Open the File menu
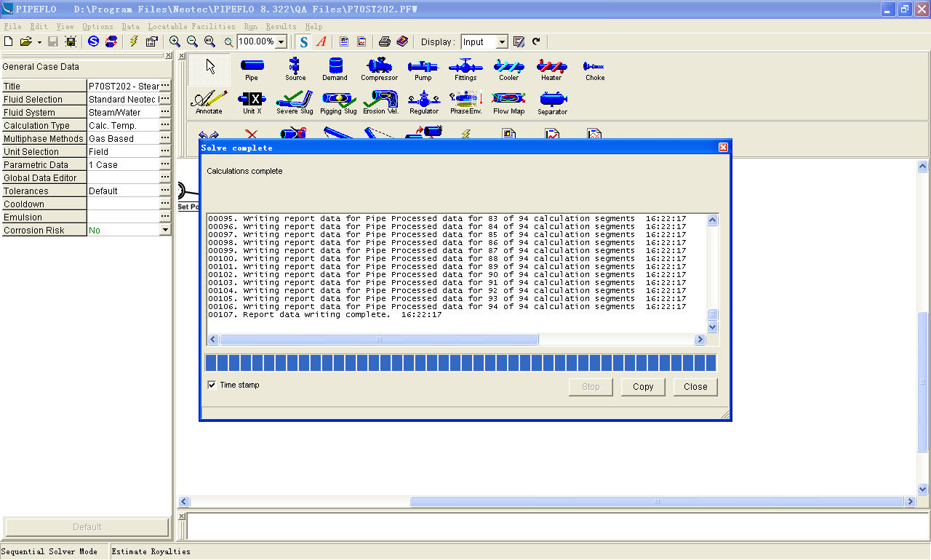Screen dimensions: 931x560 12,26
